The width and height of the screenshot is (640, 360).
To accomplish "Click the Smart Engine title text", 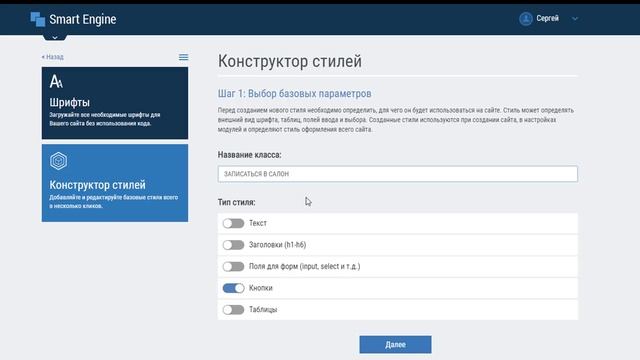I will 83,19.
